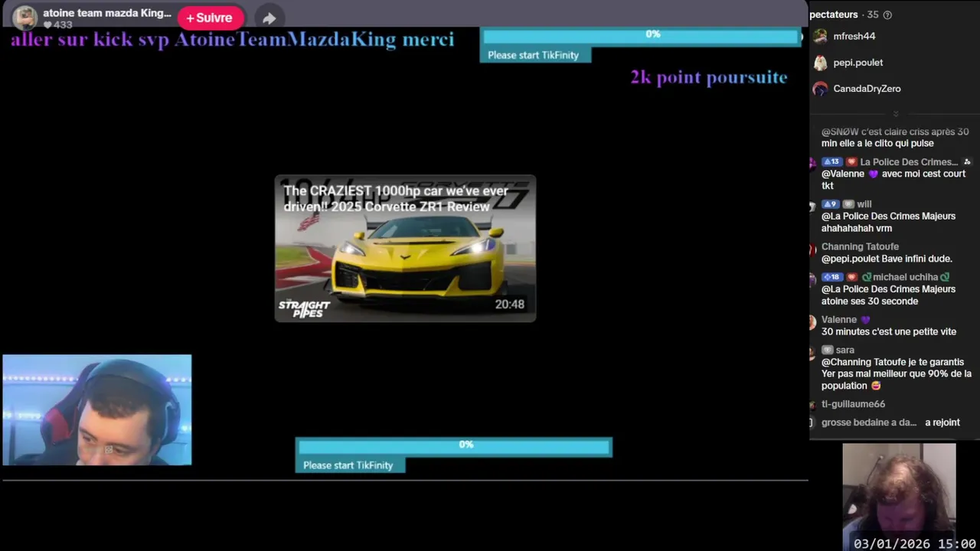980x551 pixels.
Task: Click the purple heart after Valenne's name
Action: pyautogui.click(x=865, y=320)
